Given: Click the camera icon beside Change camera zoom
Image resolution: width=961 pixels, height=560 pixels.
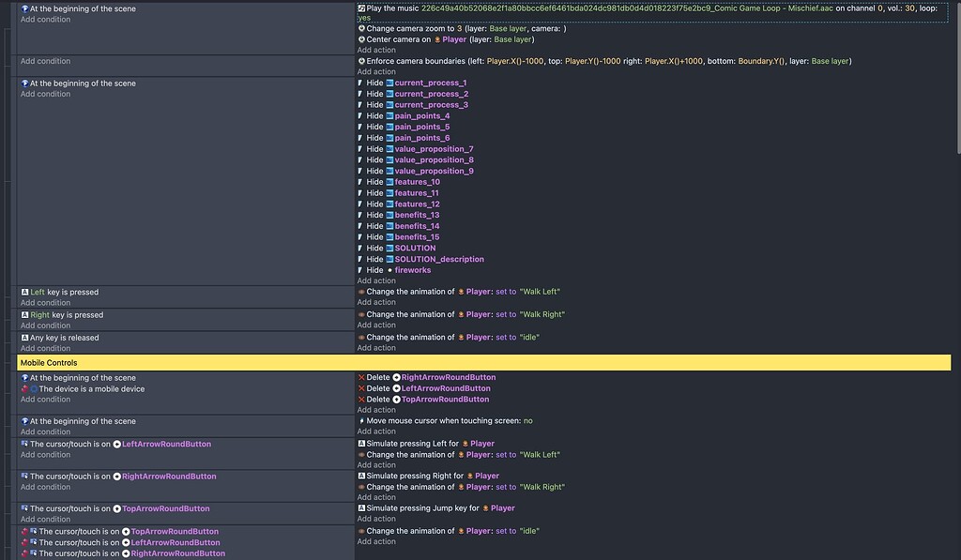Looking at the screenshot, I should coord(361,29).
